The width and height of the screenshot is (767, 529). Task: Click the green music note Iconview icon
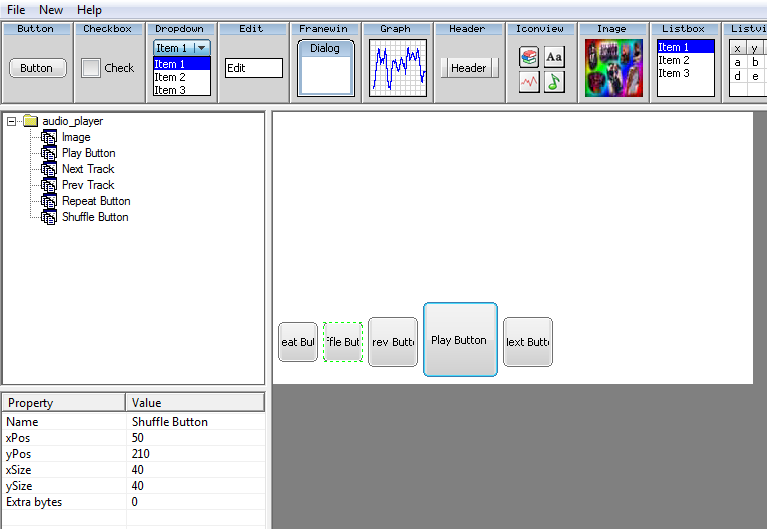[x=554, y=82]
